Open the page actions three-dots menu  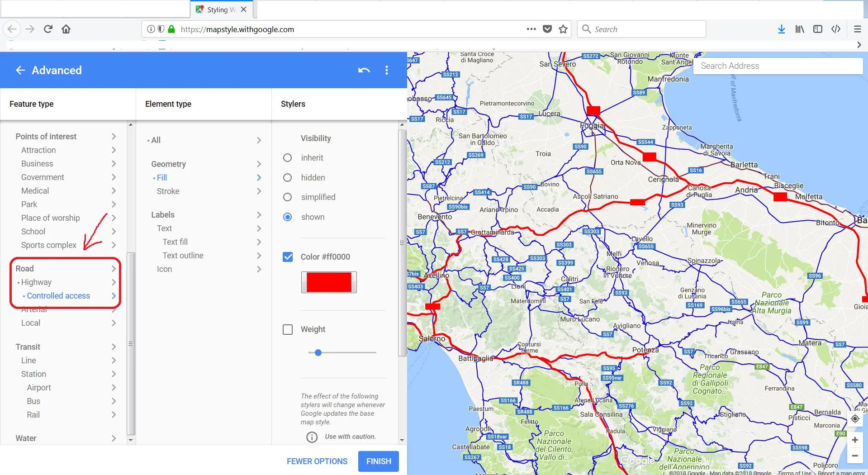(531, 29)
